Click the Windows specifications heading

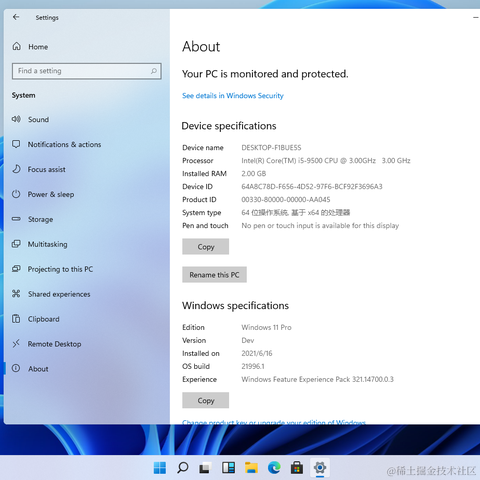click(235, 306)
